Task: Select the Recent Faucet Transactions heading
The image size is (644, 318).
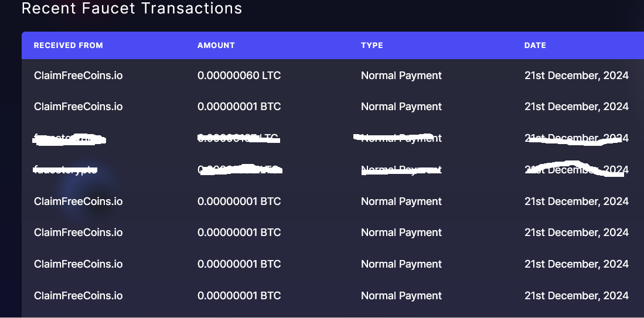Action: pos(132,8)
